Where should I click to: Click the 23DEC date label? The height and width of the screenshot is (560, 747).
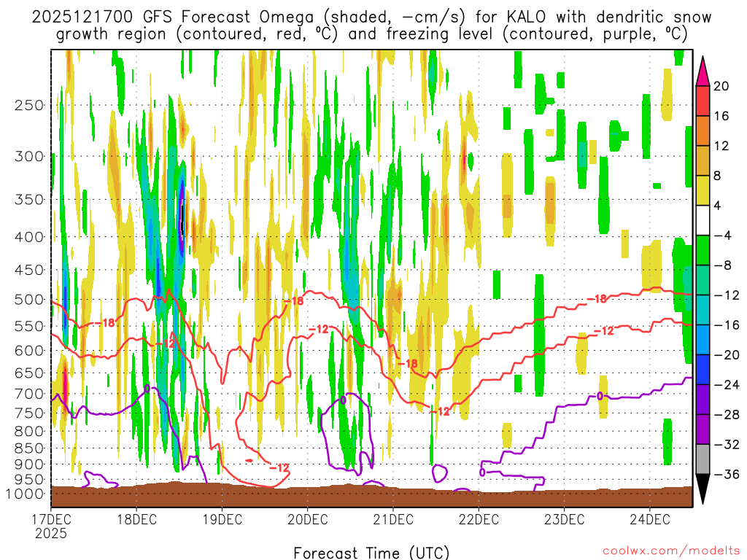(565, 519)
